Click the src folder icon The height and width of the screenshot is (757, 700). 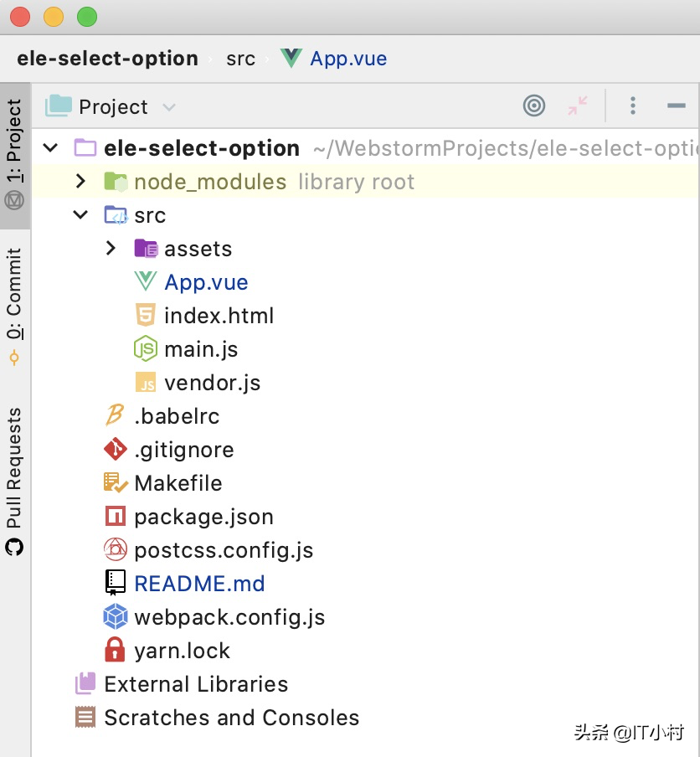(x=116, y=215)
